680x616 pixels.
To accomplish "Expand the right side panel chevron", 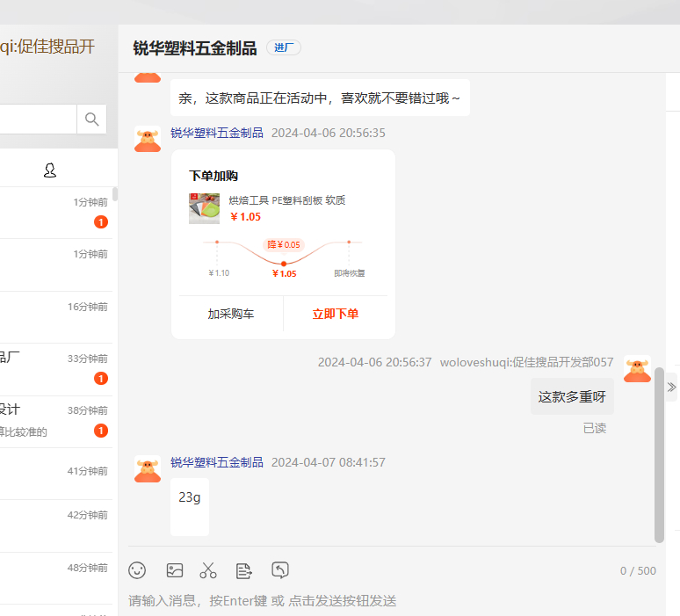I will (x=672, y=387).
